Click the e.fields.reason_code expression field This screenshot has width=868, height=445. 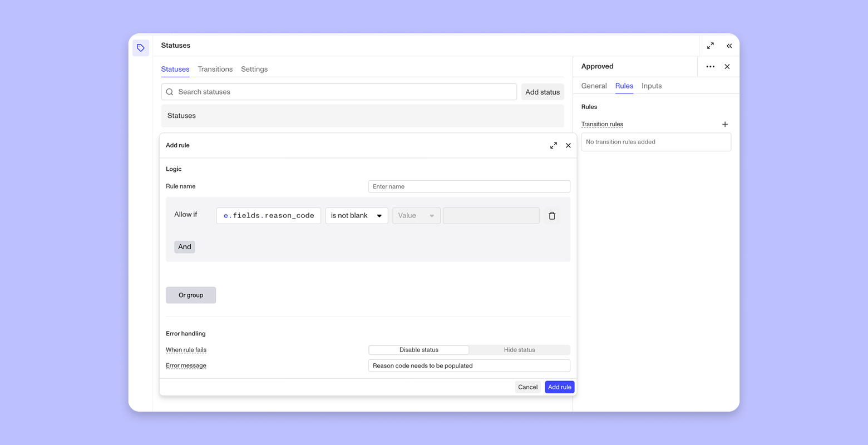(x=269, y=216)
